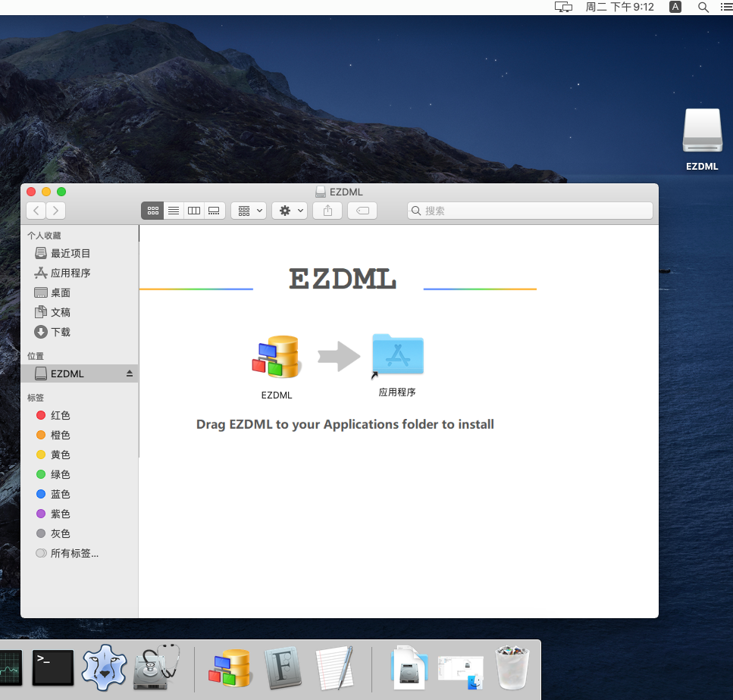This screenshot has width=733, height=700.
Task: Open Disk Utility from the Dock
Action: point(156,667)
